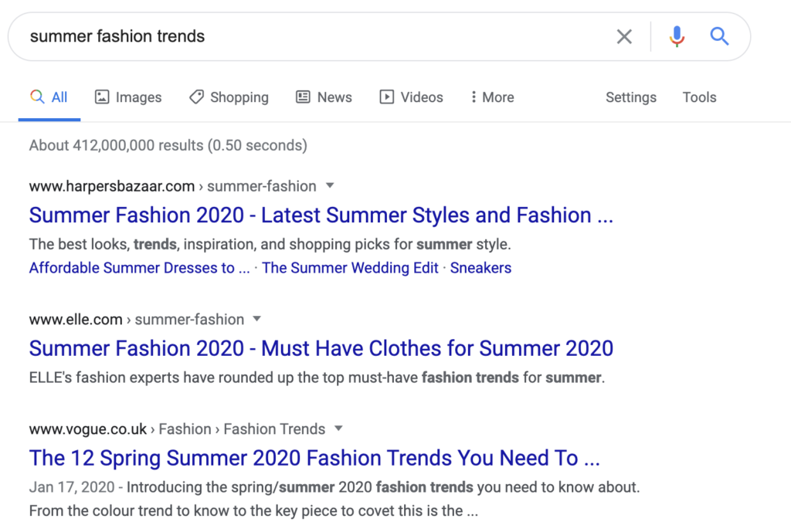This screenshot has width=791, height=532.
Task: Follow the 'Affordable Summer Dresses to ...' sitelink
Action: tap(139, 268)
